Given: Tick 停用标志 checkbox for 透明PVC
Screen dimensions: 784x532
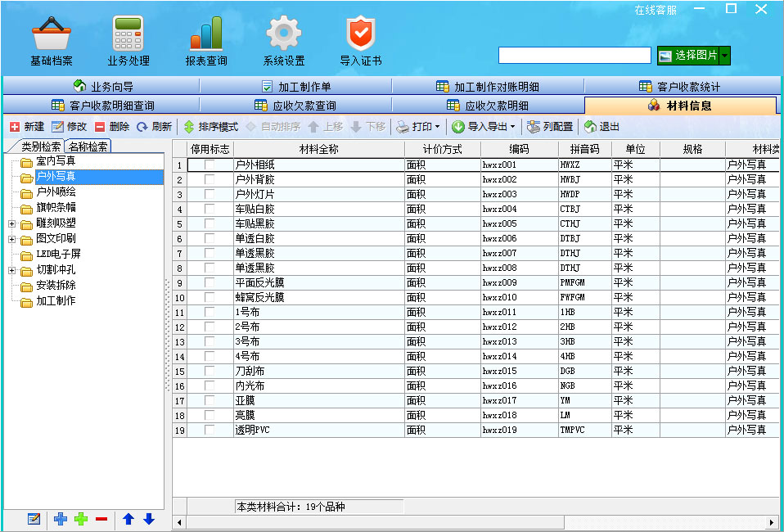Looking at the screenshot, I should (x=210, y=430).
